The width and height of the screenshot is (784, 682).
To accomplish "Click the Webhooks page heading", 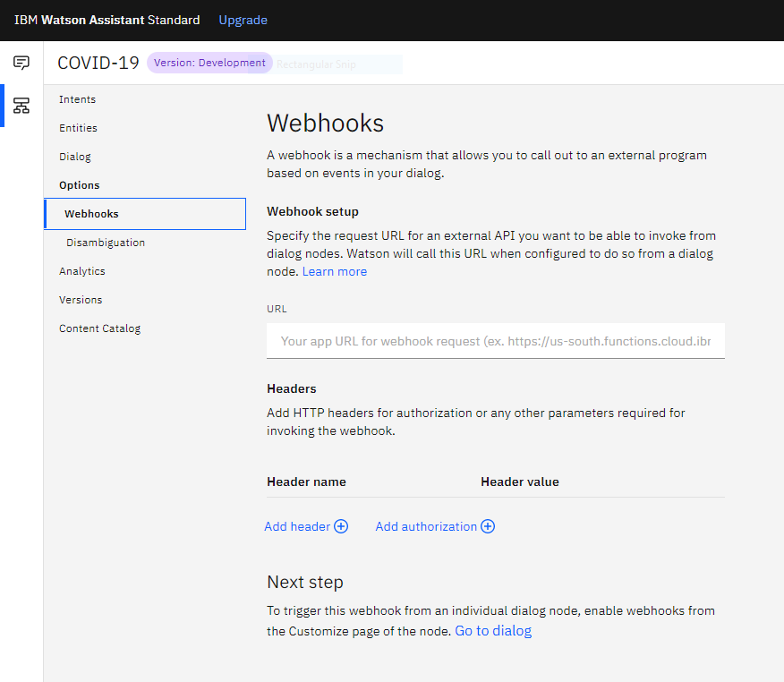I will pos(325,123).
